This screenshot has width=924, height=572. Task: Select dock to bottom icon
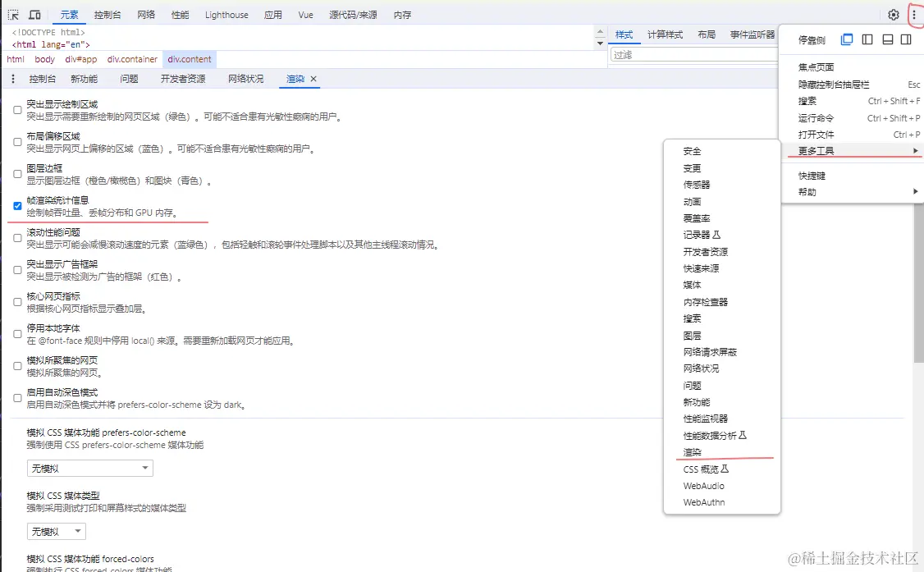pyautogui.click(x=887, y=39)
